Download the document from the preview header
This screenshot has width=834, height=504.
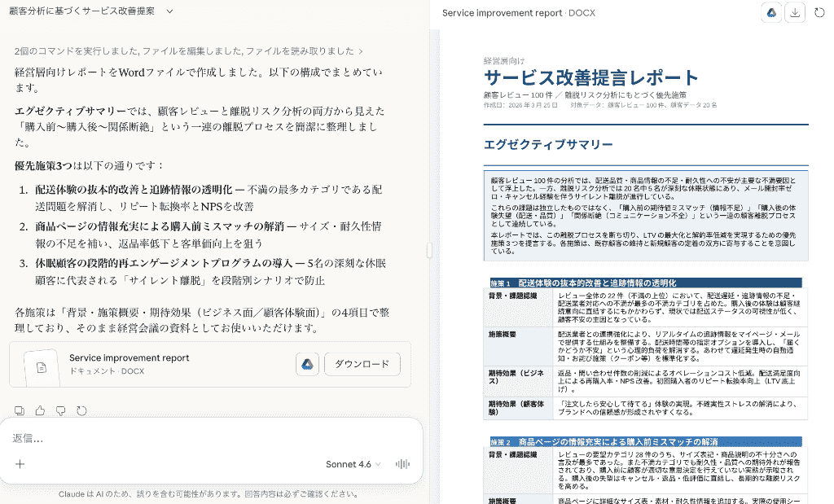point(795,13)
